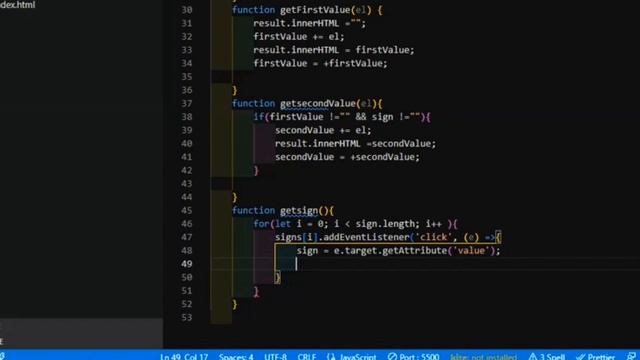Viewport: 640px width, 360px height.
Task: Click line number 37 in the gutter
Action: (187, 103)
